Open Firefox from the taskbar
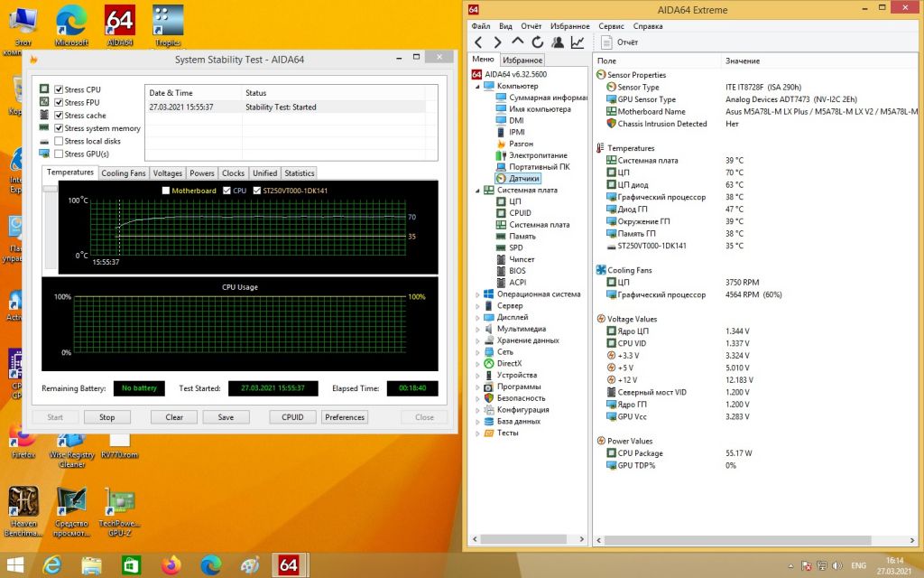 click(171, 565)
